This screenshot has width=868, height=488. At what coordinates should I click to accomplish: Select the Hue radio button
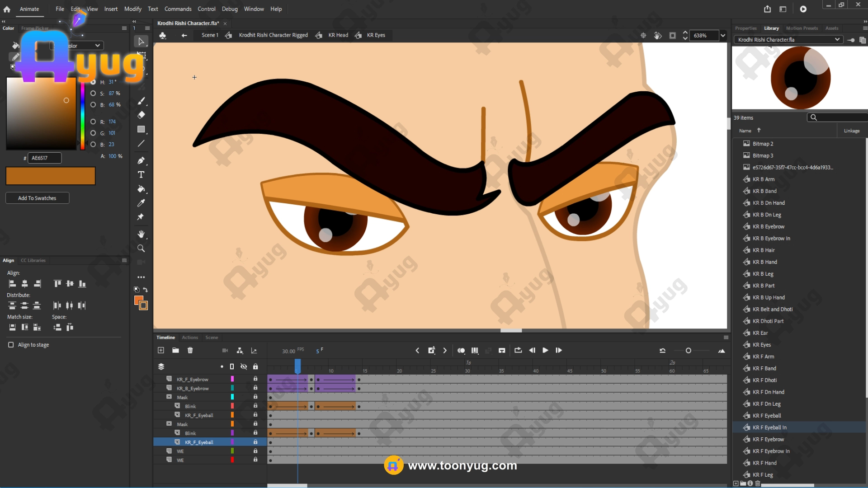93,82
